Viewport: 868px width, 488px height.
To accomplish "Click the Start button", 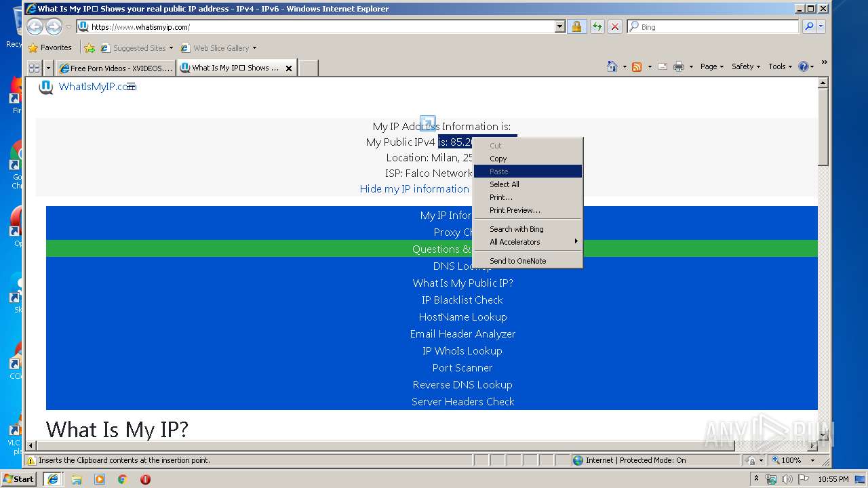I will (x=18, y=479).
